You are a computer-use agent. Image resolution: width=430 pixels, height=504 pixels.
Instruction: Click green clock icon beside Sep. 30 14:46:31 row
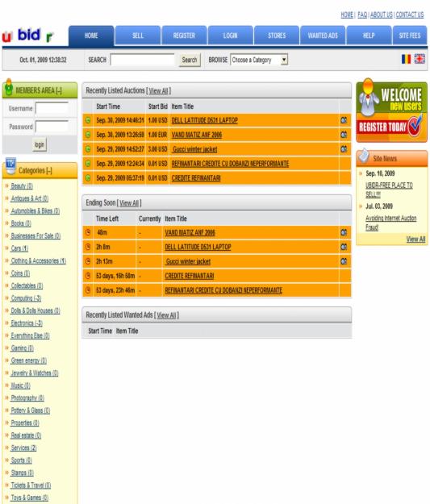point(88,120)
